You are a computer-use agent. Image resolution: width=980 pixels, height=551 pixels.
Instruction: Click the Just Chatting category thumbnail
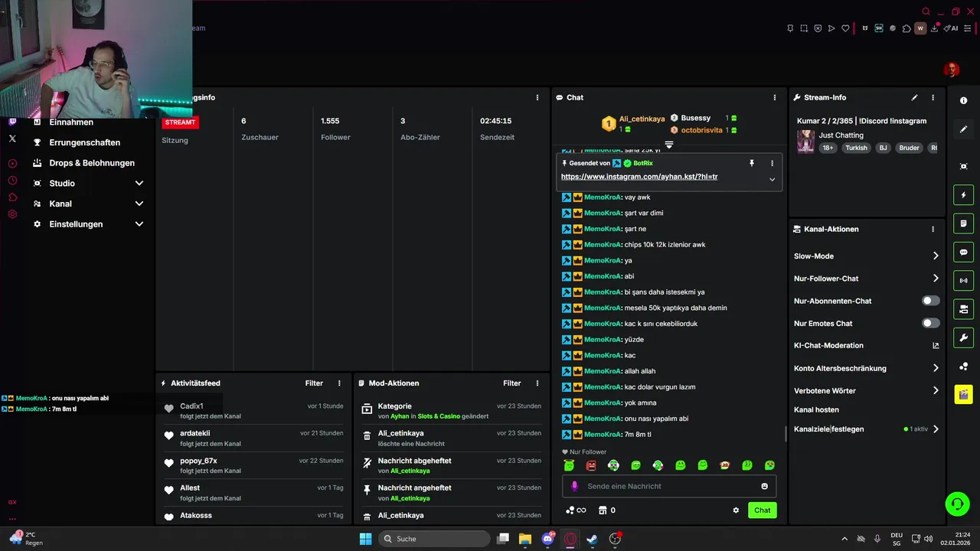click(805, 142)
